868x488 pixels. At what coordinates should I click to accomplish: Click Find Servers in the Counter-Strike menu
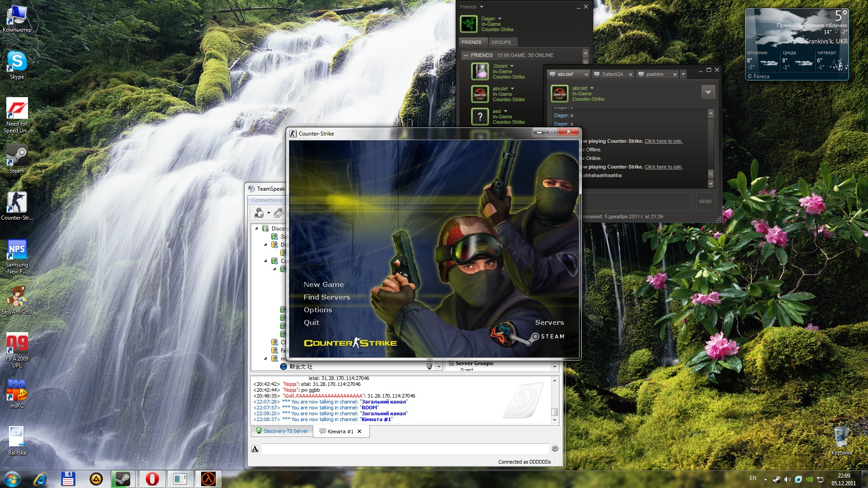click(326, 297)
